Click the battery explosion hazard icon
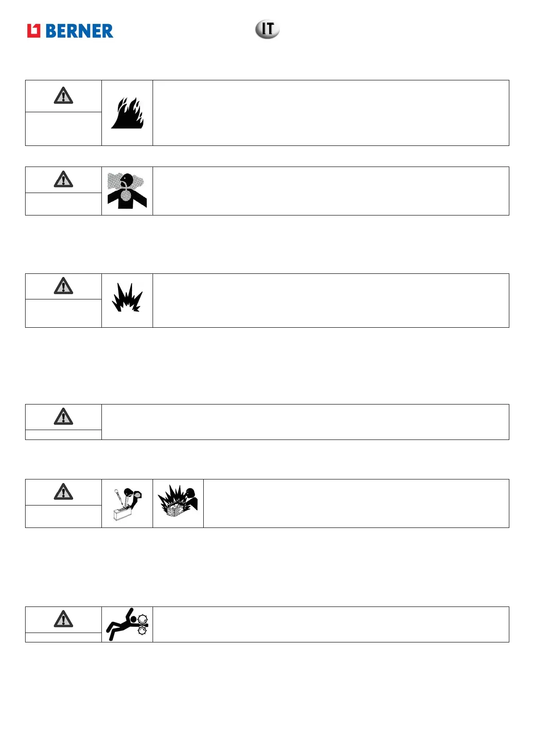Screen dimensions: 534x756 (178, 501)
